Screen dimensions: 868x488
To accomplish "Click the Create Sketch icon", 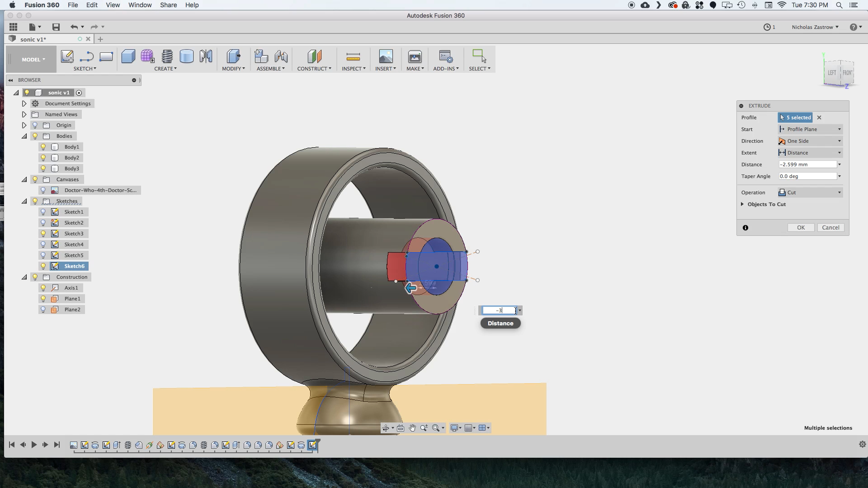I will tap(67, 56).
